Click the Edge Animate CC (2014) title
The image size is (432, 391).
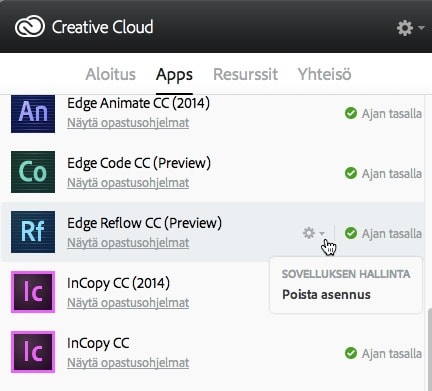[138, 103]
